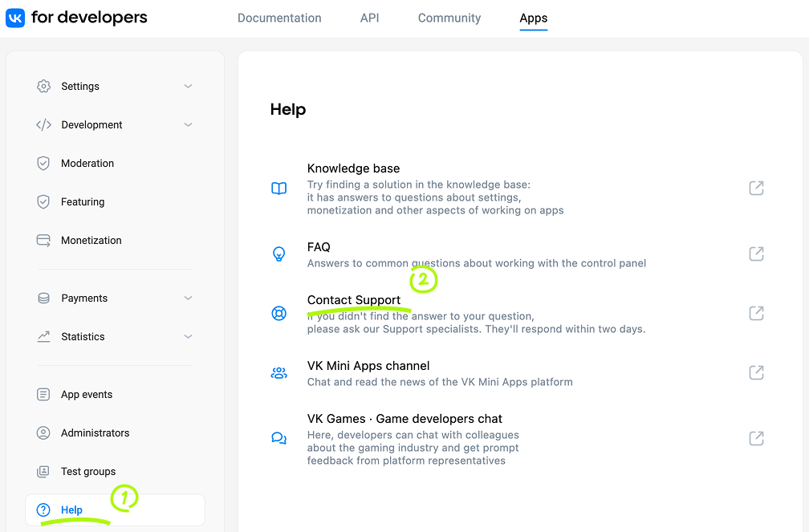
Task: Click the Contact Support lifebuoy icon
Action: tap(278, 313)
